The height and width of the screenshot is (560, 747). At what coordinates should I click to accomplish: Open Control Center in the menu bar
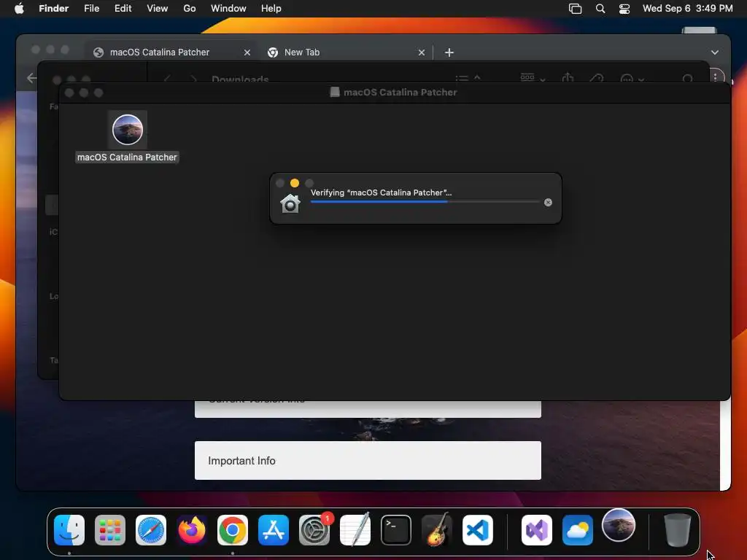coord(624,9)
